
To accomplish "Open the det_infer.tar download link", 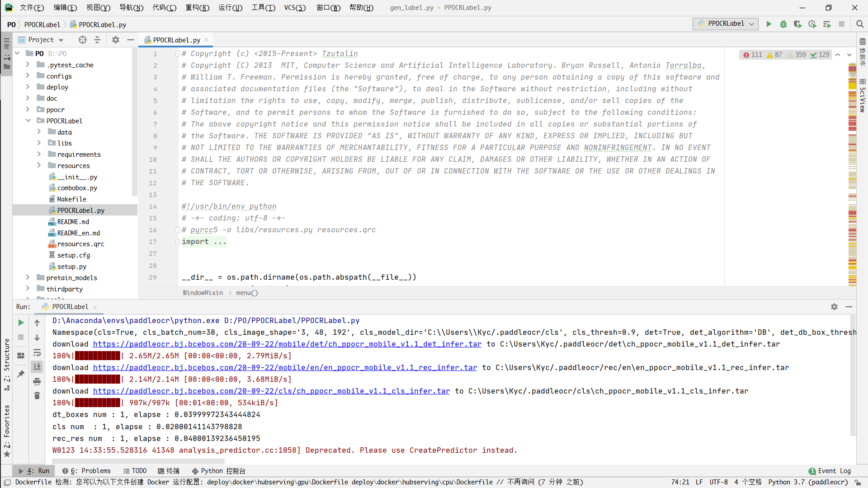I will (287, 344).
